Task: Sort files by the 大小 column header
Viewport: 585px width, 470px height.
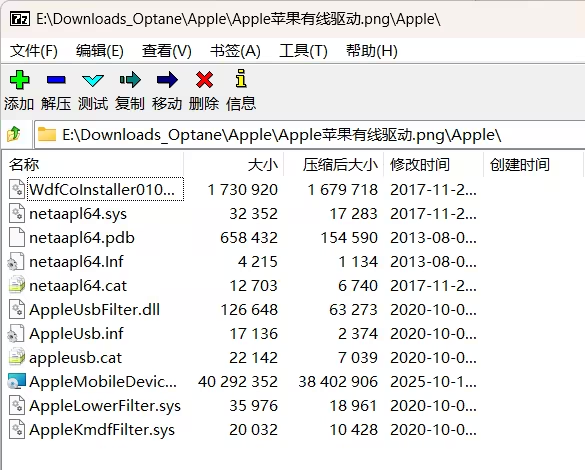Action: point(234,164)
